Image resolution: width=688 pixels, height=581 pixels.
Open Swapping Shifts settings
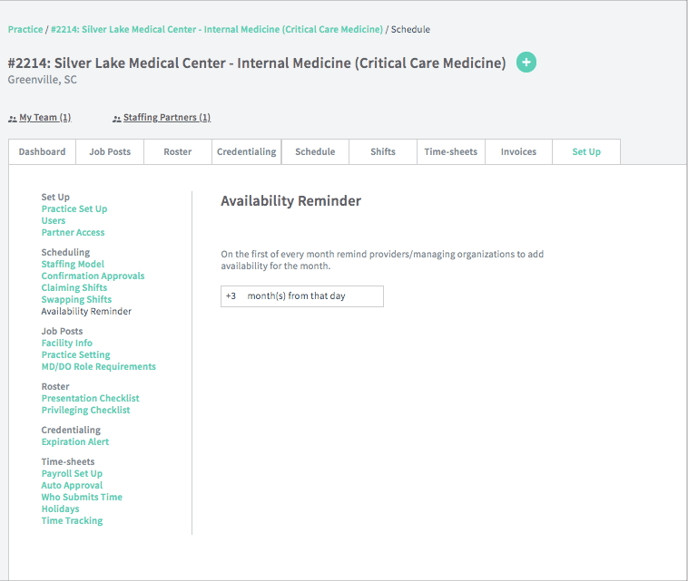[77, 299]
